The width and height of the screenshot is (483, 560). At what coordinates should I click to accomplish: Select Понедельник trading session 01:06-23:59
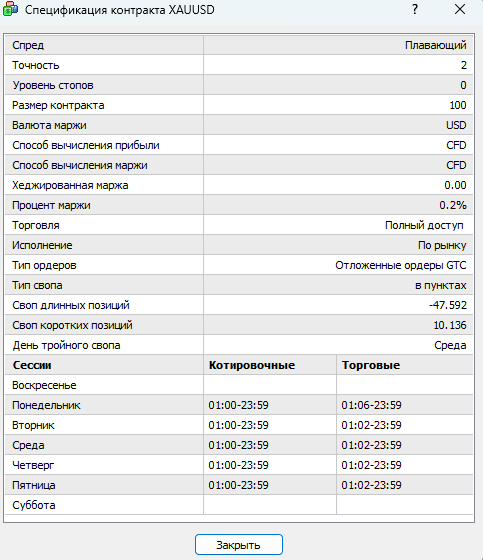[x=372, y=405]
